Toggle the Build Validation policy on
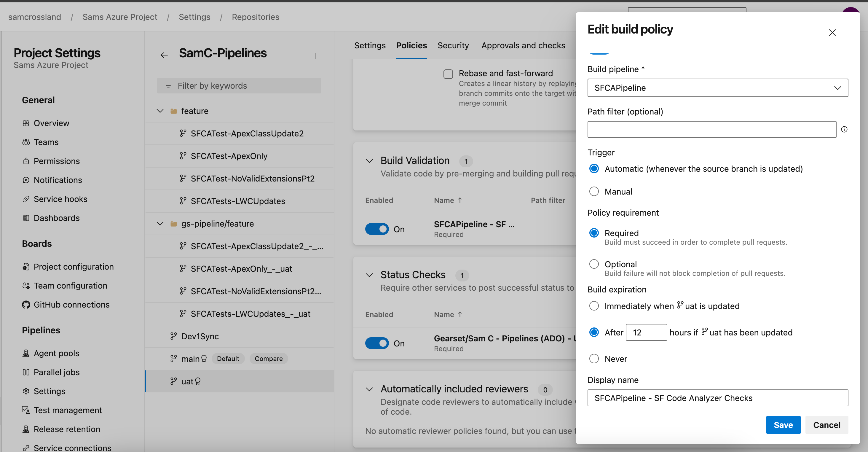 click(x=377, y=229)
